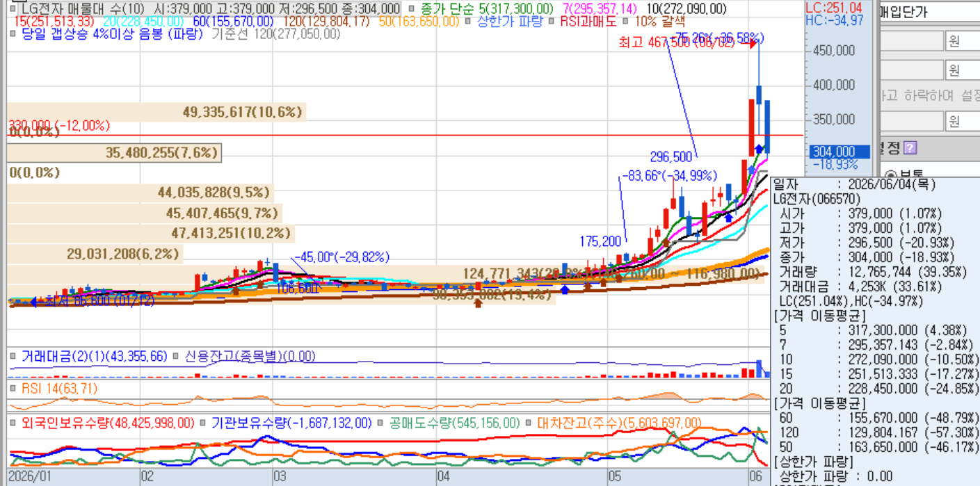
Task: Click the square marker before 신용잔고(종목별)
Action: point(176,356)
